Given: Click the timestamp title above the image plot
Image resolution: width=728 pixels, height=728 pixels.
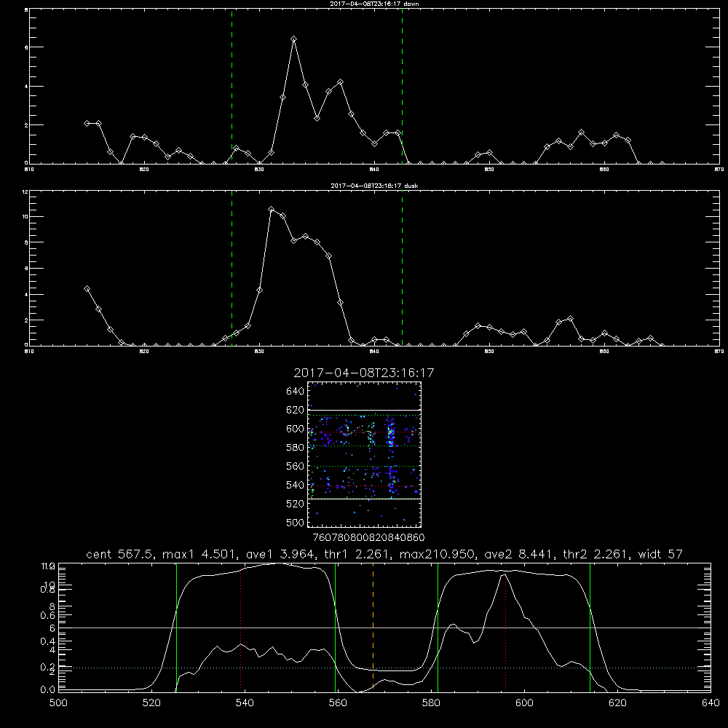Looking at the screenshot, I should coord(363,373).
